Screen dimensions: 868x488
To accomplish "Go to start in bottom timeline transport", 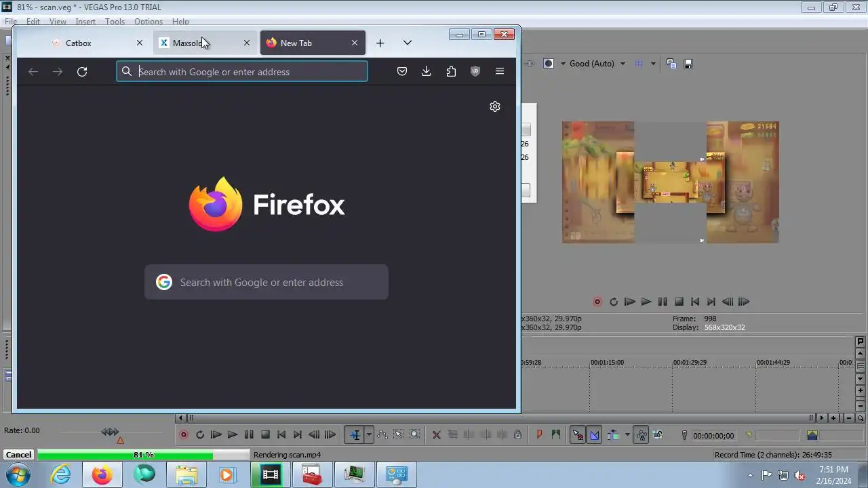I will pos(281,434).
